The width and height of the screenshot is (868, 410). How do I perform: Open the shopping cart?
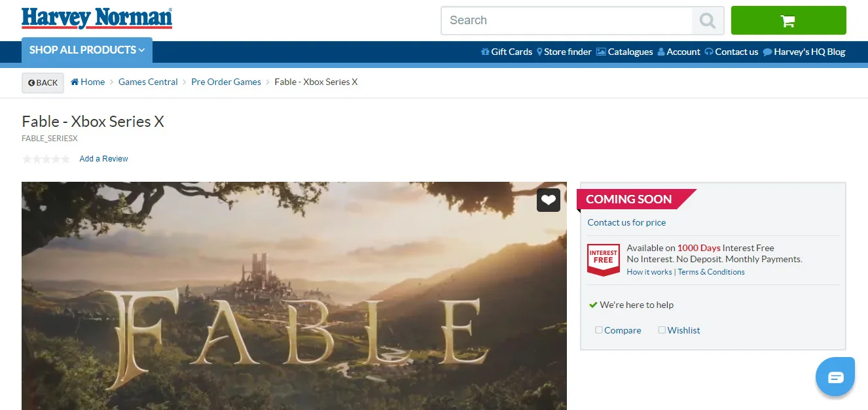[788, 20]
